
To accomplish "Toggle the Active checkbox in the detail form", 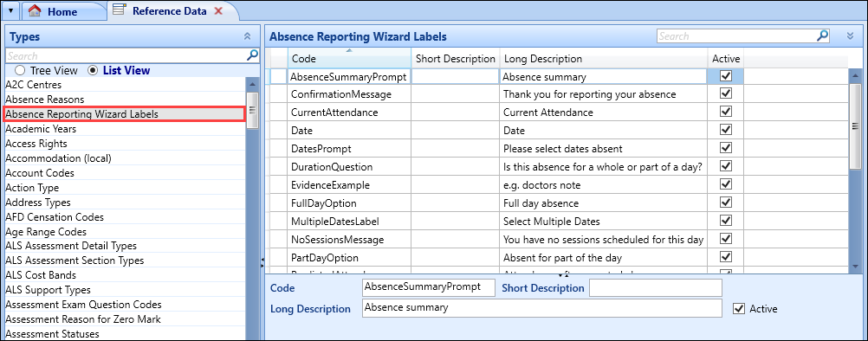I will point(738,308).
